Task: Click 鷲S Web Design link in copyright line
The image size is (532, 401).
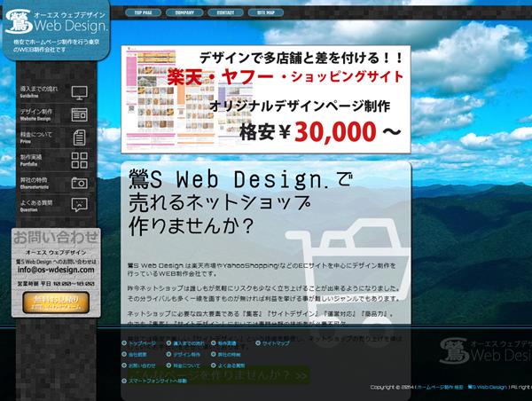Action: point(487,387)
